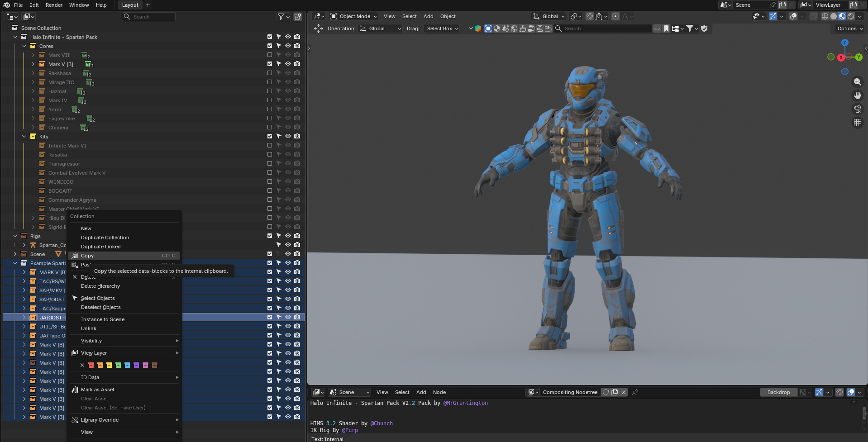The height and width of the screenshot is (442, 868).
Task: Click the zoom magnifier icon in viewport
Action: tap(857, 82)
